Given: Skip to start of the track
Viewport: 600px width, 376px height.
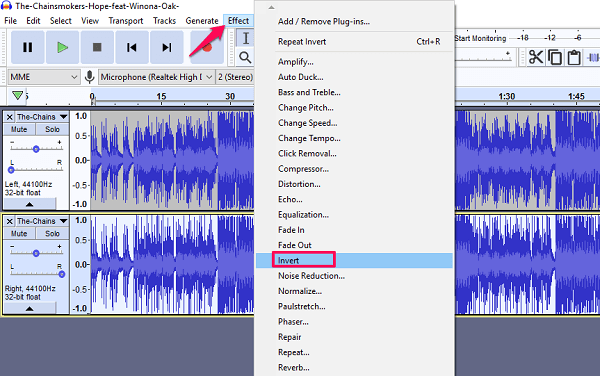Looking at the screenshot, I should [132, 47].
